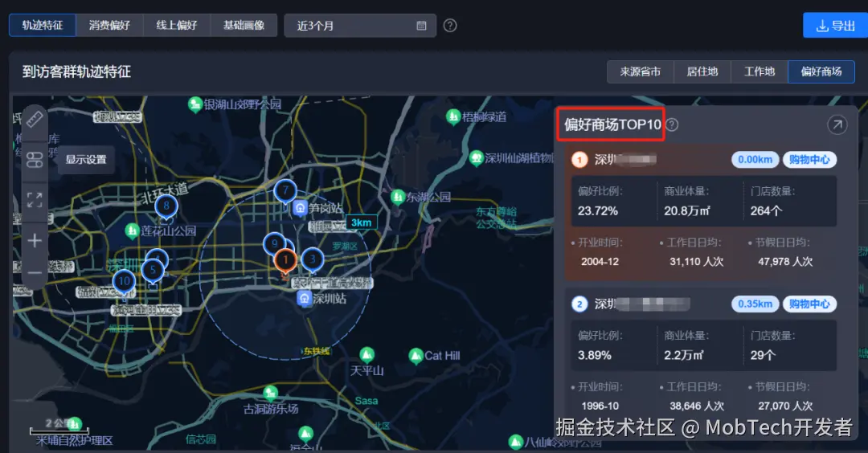Viewport: 868px width, 453px height.
Task: Select the 工作地 view tab
Action: [759, 72]
